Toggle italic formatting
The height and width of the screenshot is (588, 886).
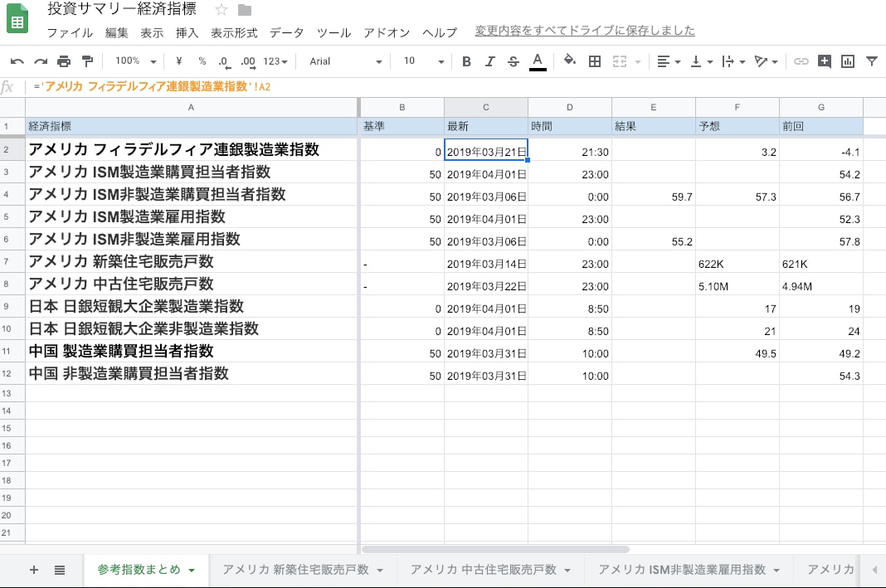click(490, 61)
